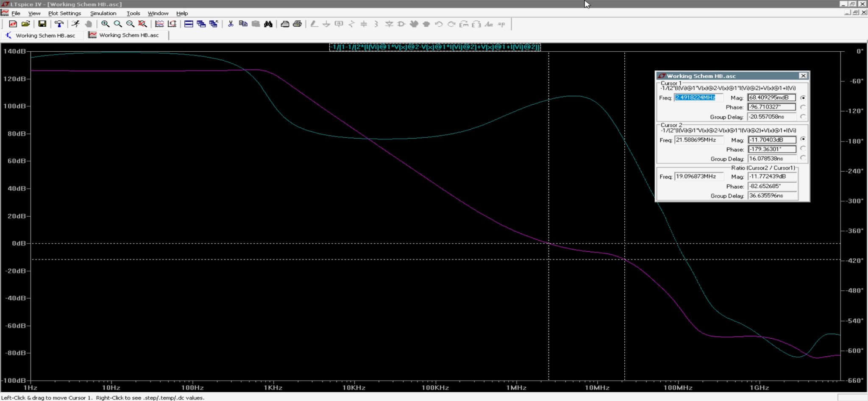Open the Tools menu
The width and height of the screenshot is (868, 401).
[x=133, y=13]
